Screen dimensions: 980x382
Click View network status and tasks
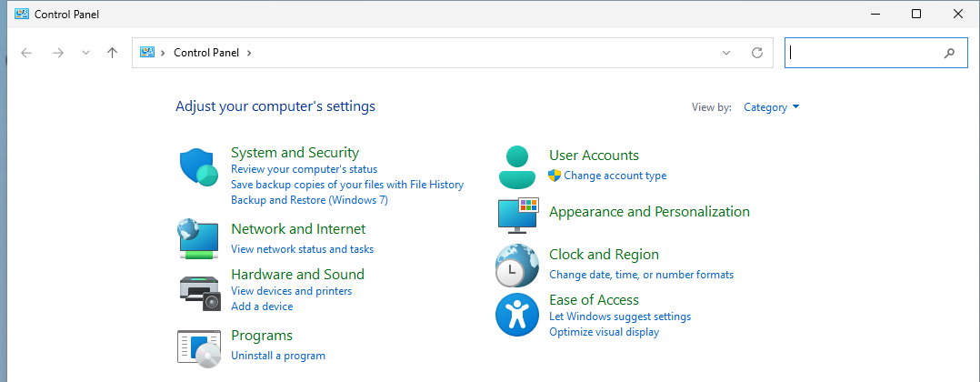pos(302,249)
